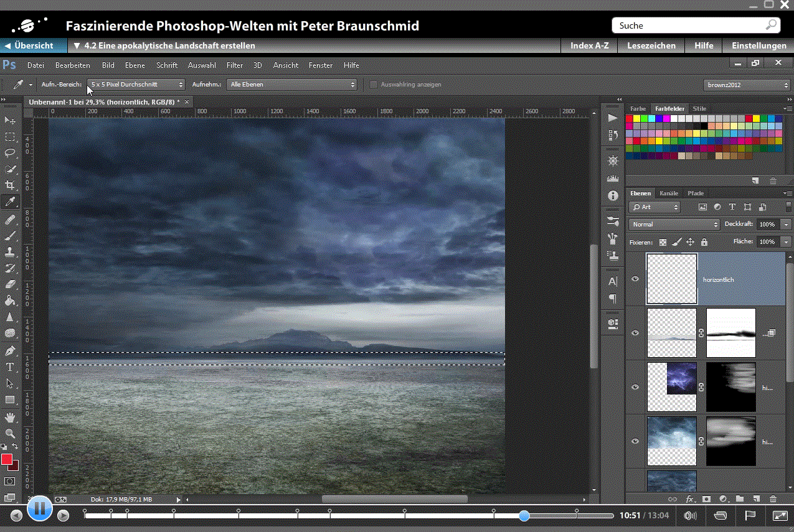Viewport: 794px width, 532px height.
Task: Open Index A-Z
Action: [590, 45]
